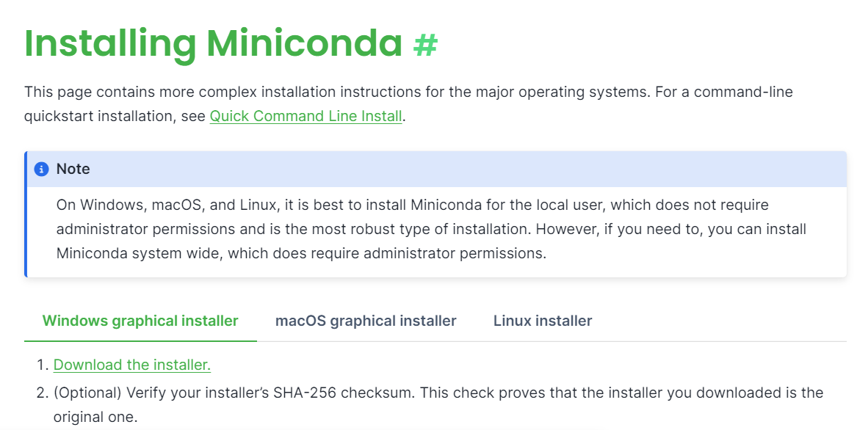
Task: Switch to the macOS graphical installer tab
Action: click(x=366, y=321)
